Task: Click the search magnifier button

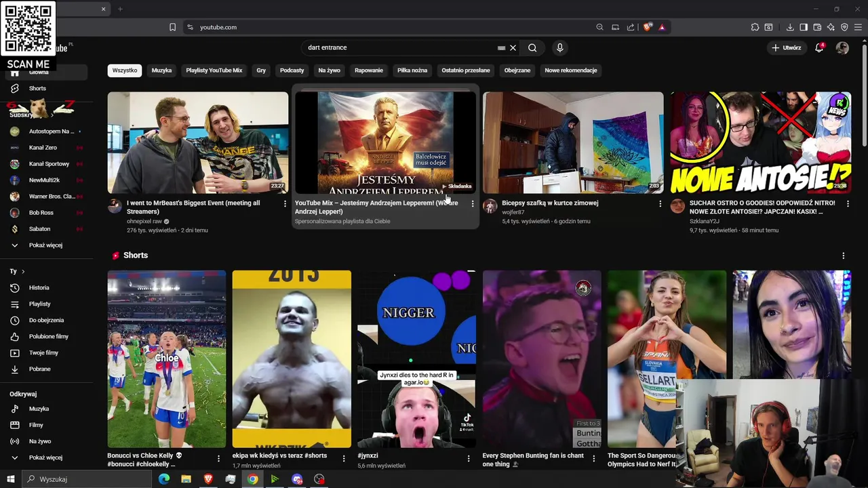Action: pyautogui.click(x=532, y=47)
